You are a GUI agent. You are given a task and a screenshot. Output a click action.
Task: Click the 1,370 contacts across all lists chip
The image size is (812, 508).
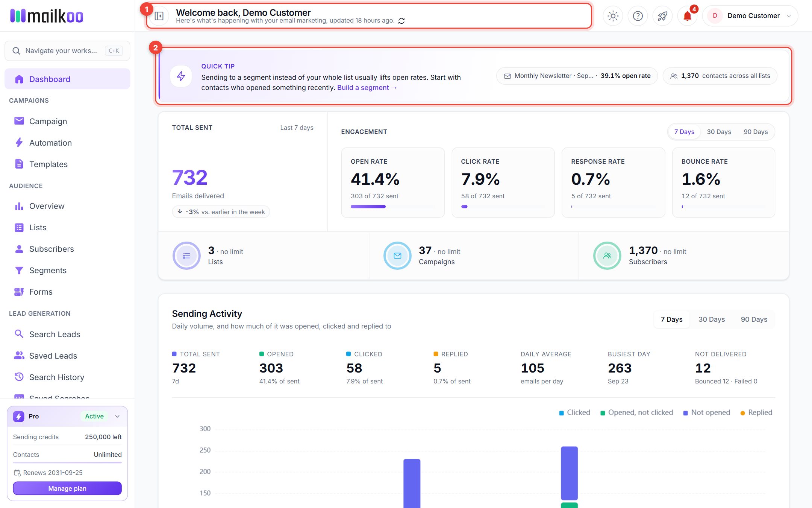tap(720, 76)
